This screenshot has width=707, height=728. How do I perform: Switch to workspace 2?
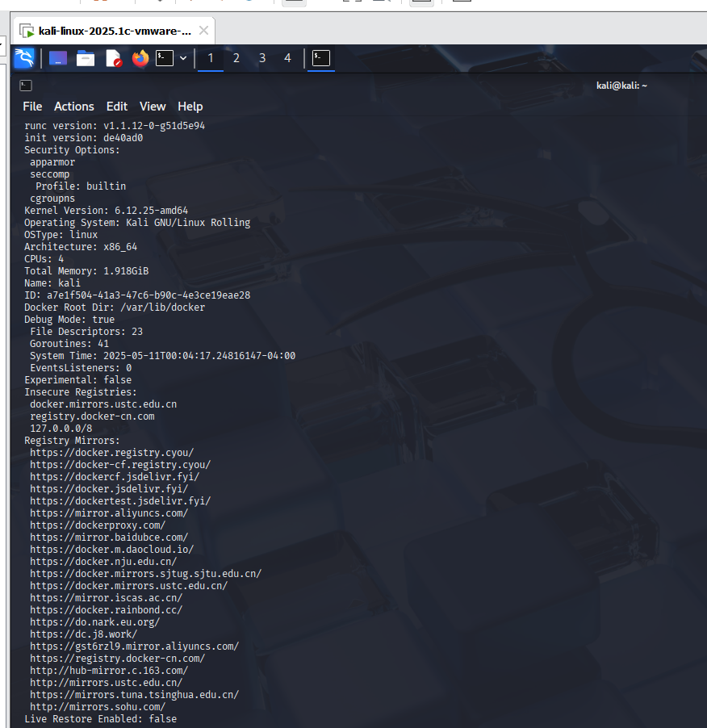pyautogui.click(x=236, y=58)
